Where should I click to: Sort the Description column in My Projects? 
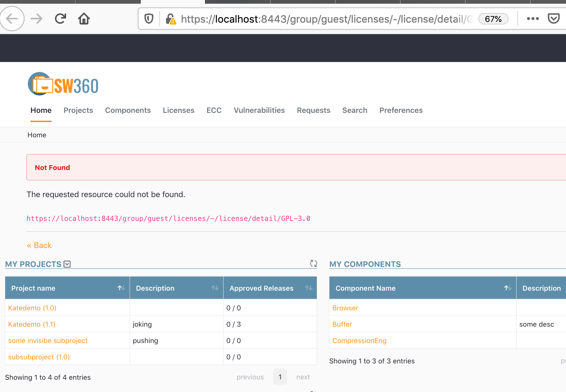point(215,287)
